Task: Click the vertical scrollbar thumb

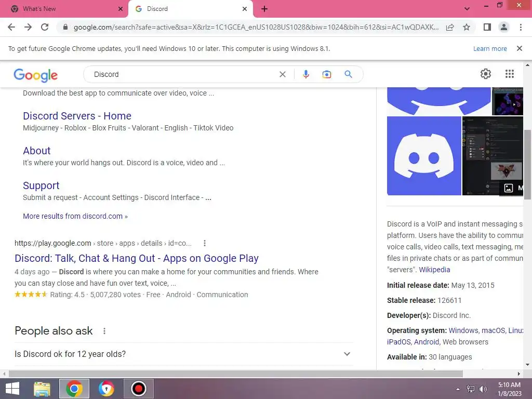Action: point(527,165)
